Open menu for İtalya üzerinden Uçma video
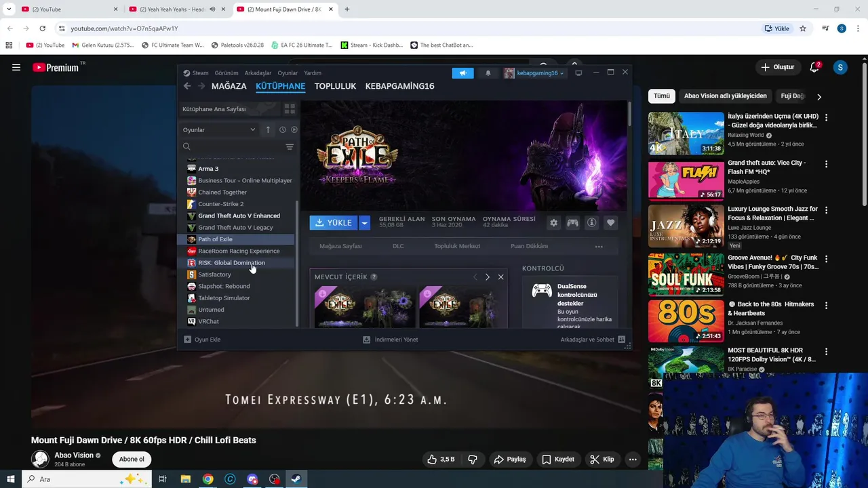Image resolution: width=868 pixels, height=488 pixels. coord(826,117)
